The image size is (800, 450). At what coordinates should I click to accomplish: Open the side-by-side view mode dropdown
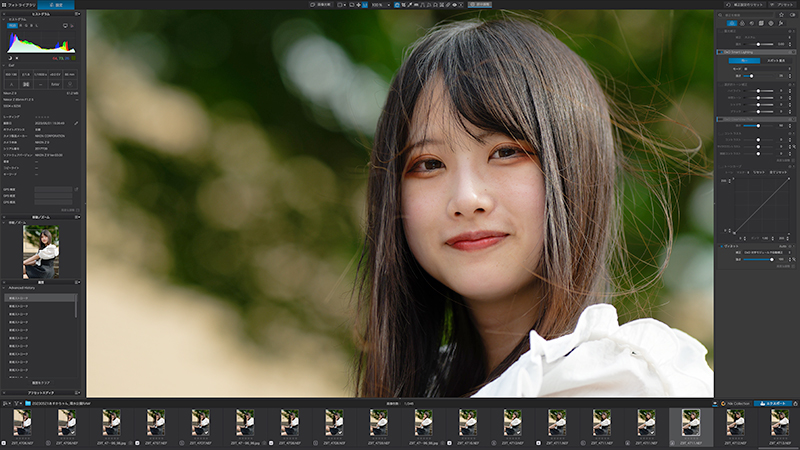click(341, 5)
